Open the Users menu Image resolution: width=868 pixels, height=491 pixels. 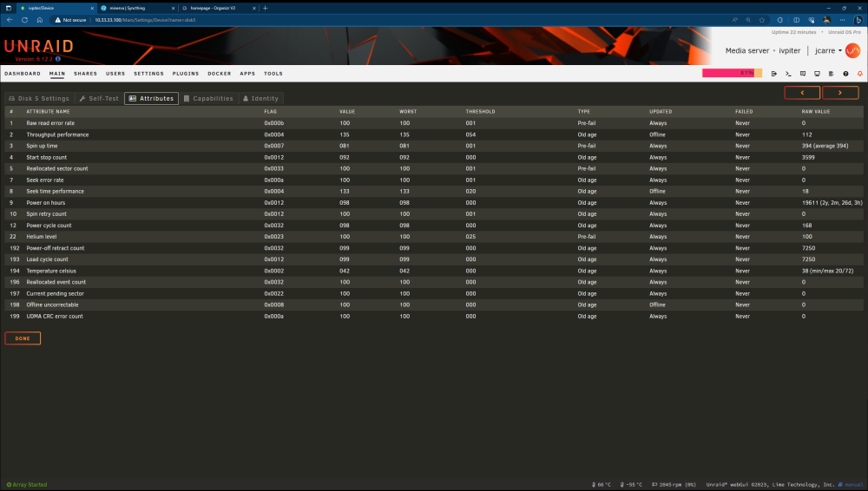point(115,74)
